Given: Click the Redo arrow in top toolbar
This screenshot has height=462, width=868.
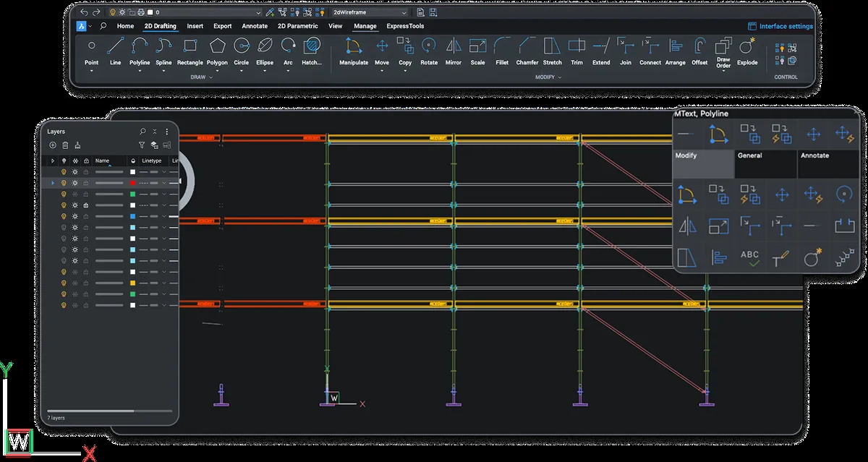Looking at the screenshot, I should (x=96, y=12).
